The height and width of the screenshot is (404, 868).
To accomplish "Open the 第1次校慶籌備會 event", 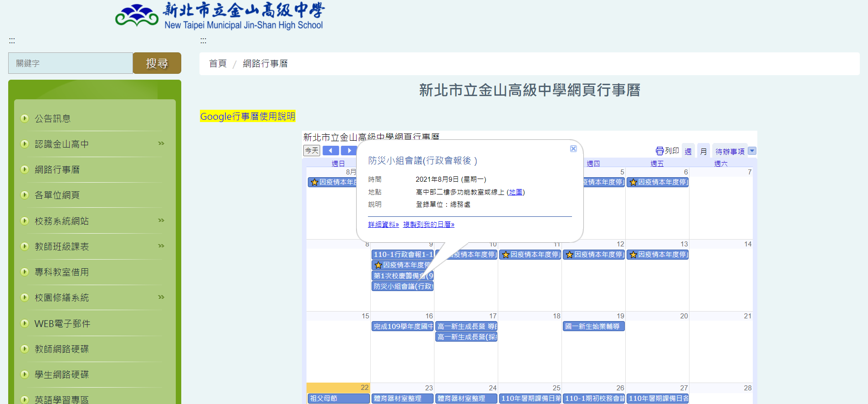I will click(x=403, y=276).
